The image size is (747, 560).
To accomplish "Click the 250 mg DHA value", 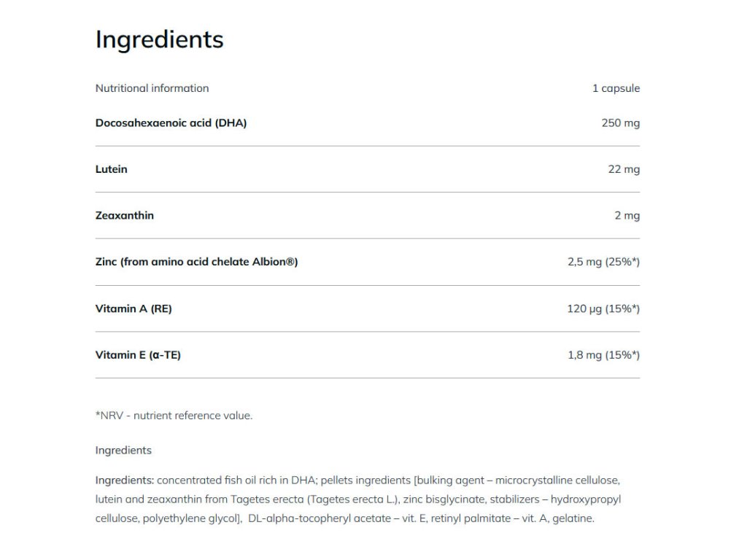I will (x=620, y=122).
